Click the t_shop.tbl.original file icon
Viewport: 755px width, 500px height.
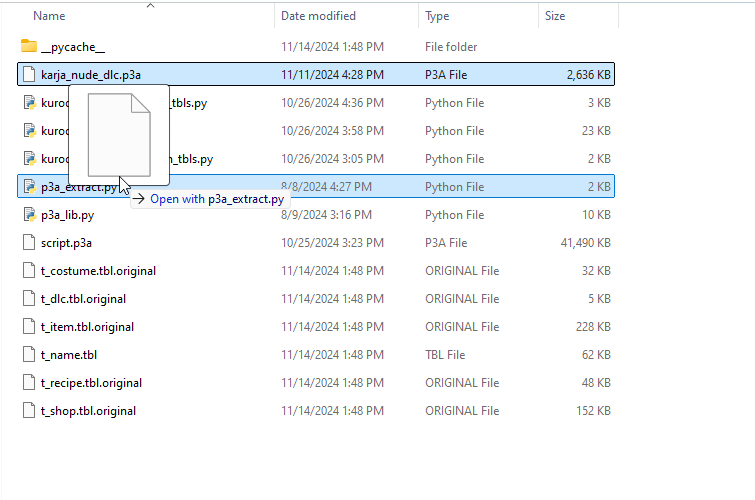(29, 410)
